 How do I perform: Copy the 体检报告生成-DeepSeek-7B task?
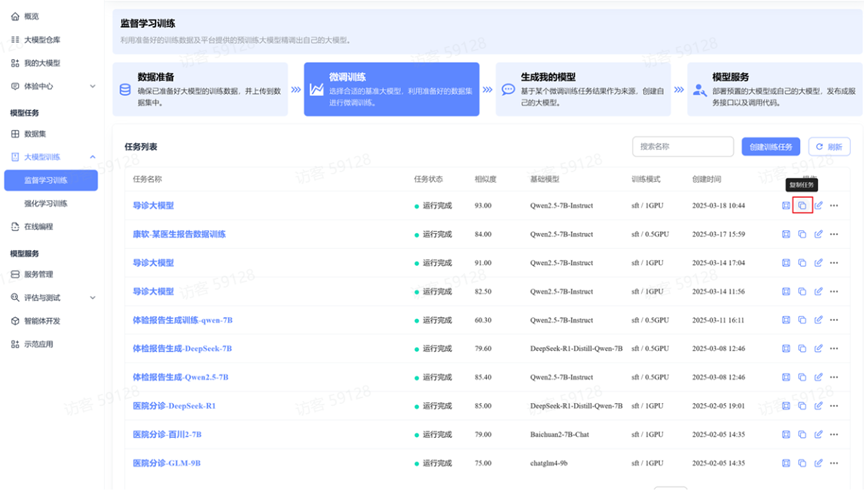[x=802, y=349]
